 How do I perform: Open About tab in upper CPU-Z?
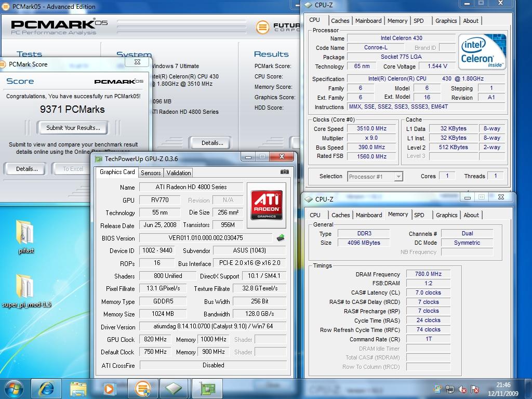[471, 21]
